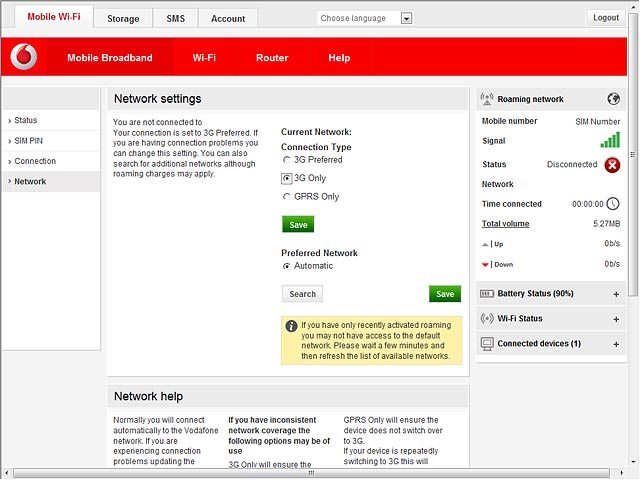
Task: Click the scroll right arrow
Action: (621, 473)
